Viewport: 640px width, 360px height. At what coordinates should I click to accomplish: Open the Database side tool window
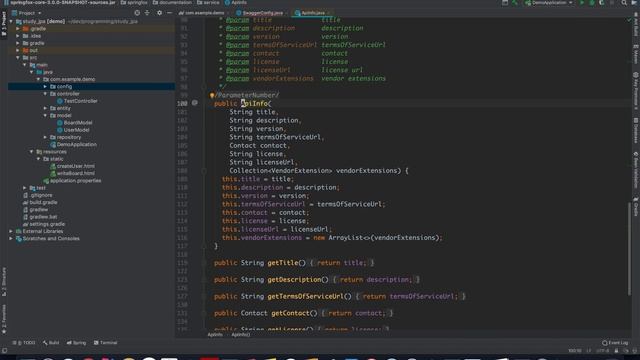tap(636, 130)
